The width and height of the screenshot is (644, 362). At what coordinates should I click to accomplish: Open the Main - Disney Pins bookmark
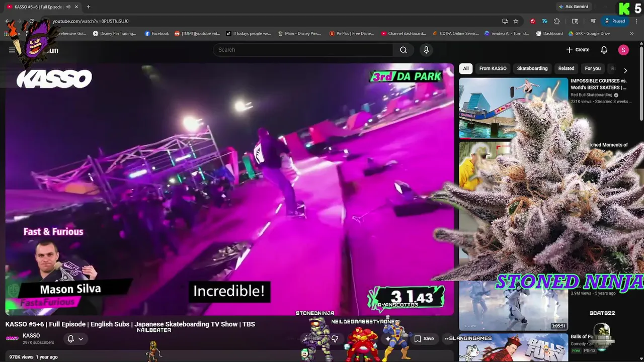(x=299, y=34)
